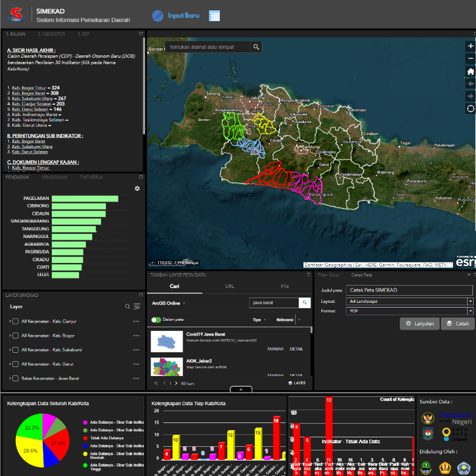Click the Judul peta title field

409,290
